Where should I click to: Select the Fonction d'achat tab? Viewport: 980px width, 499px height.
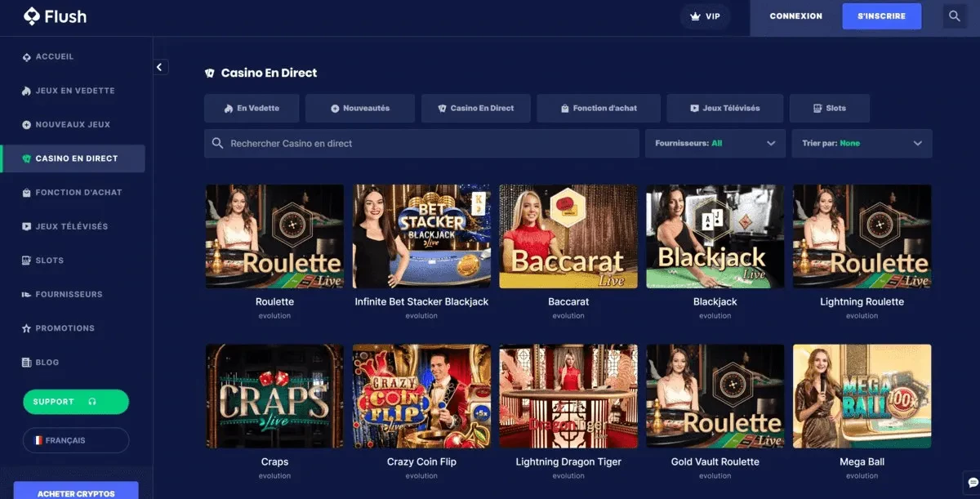pyautogui.click(x=599, y=108)
